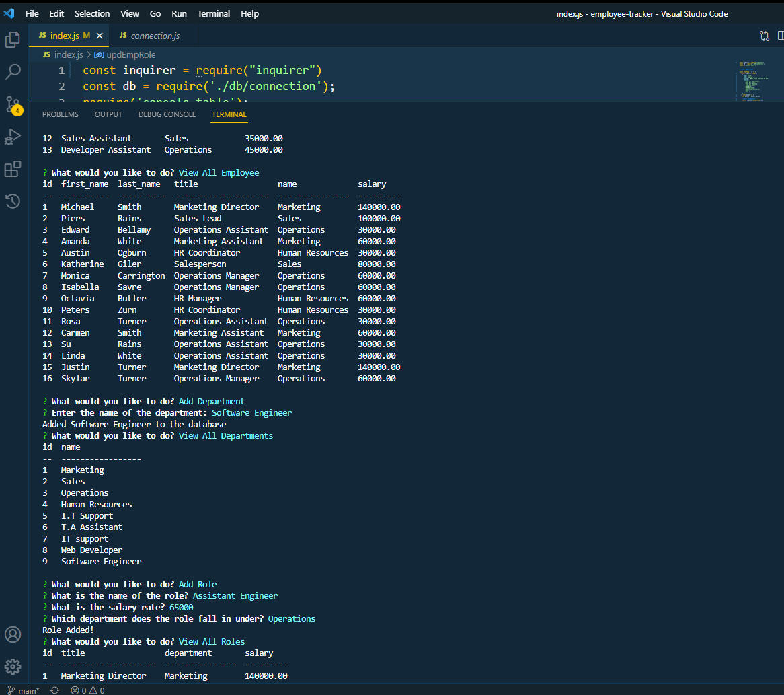
Task: Switch to the DEBUG CONSOLE panel tab
Action: [167, 114]
